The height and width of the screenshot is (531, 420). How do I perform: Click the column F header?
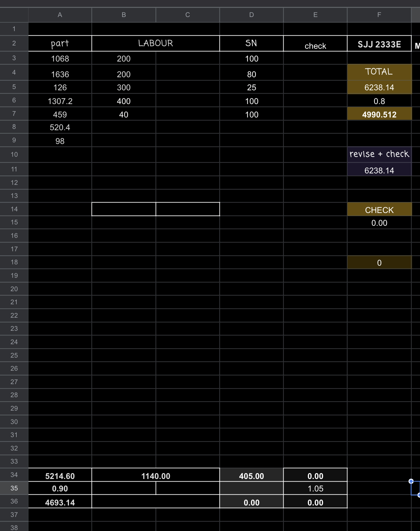click(379, 15)
